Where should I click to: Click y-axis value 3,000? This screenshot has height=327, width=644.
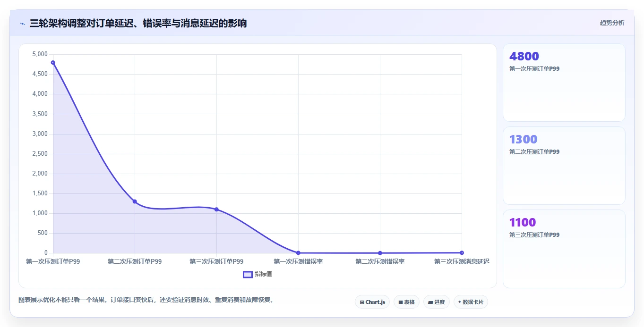(x=40, y=134)
